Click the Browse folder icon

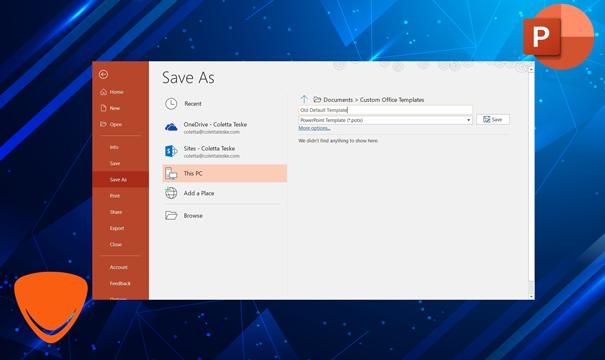171,215
